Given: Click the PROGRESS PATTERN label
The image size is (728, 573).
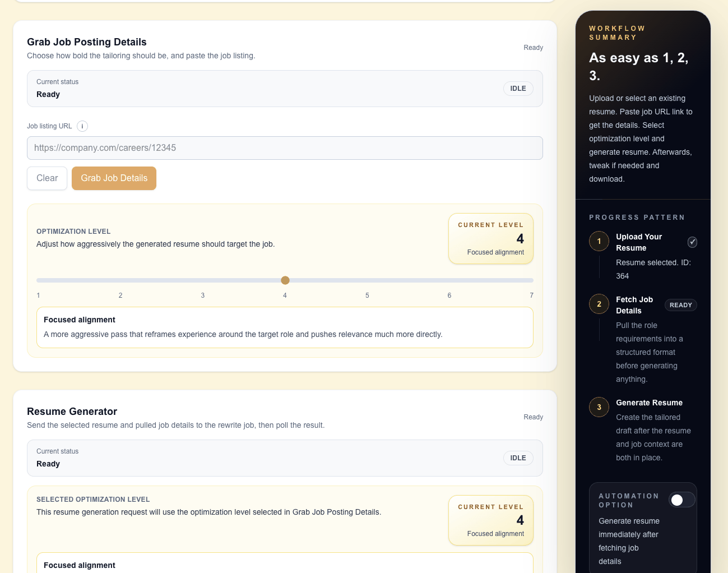Looking at the screenshot, I should tap(637, 218).
